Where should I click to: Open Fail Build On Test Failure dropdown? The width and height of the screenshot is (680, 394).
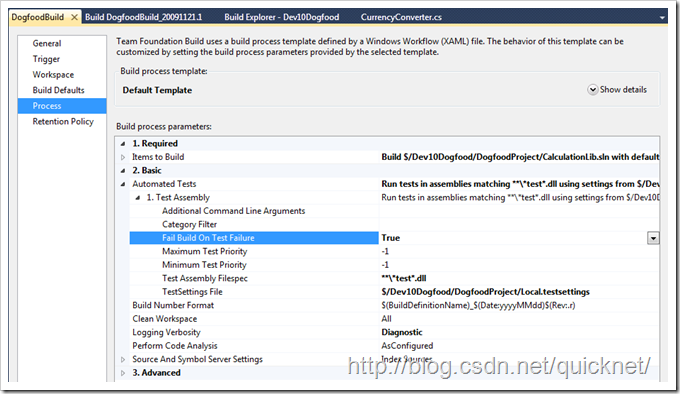point(653,238)
